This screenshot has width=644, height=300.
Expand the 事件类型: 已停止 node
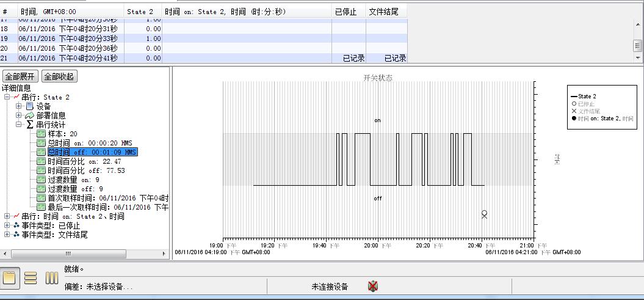pos(7,225)
